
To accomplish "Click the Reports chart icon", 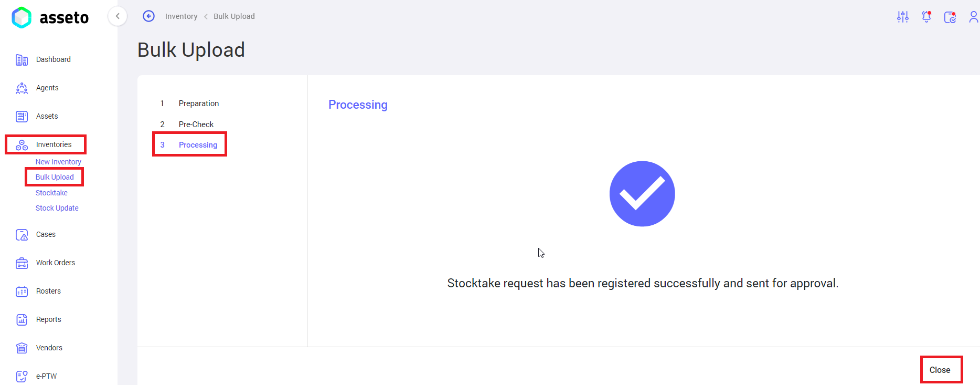I will [x=22, y=320].
